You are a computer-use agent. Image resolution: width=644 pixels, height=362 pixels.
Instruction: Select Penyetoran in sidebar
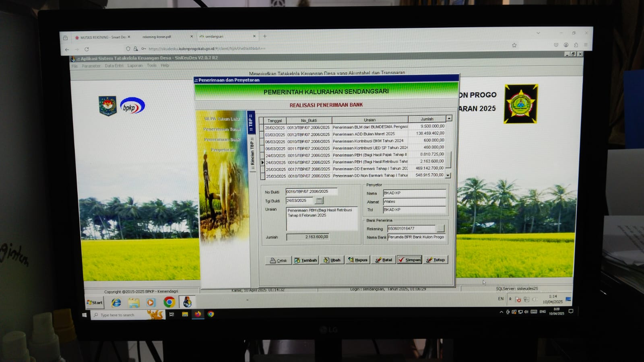[222, 150]
